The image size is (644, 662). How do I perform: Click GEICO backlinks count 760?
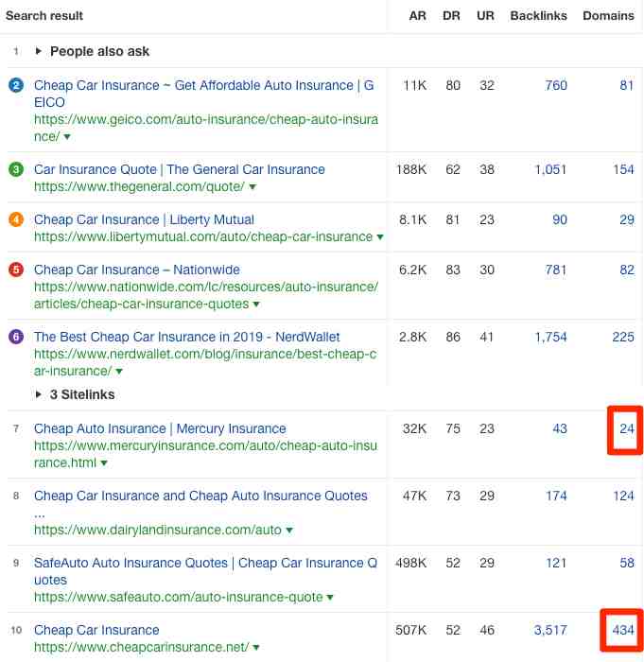point(556,86)
